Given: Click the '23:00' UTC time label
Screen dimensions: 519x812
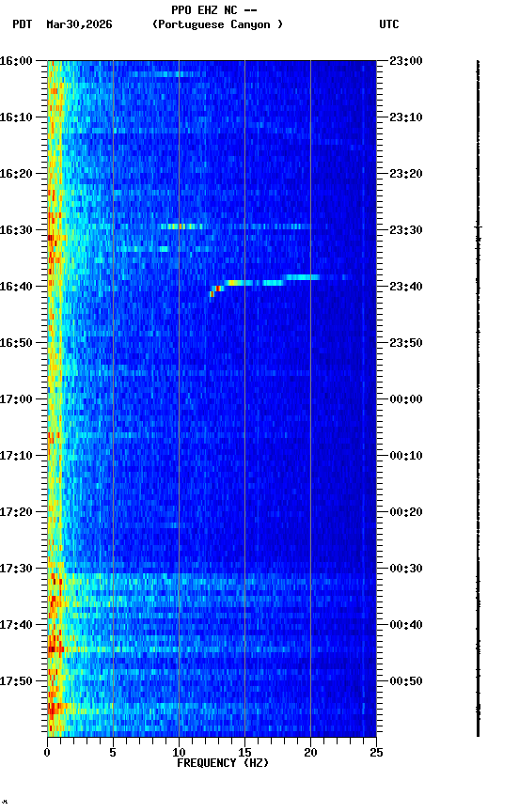Looking at the screenshot, I should click(406, 61).
